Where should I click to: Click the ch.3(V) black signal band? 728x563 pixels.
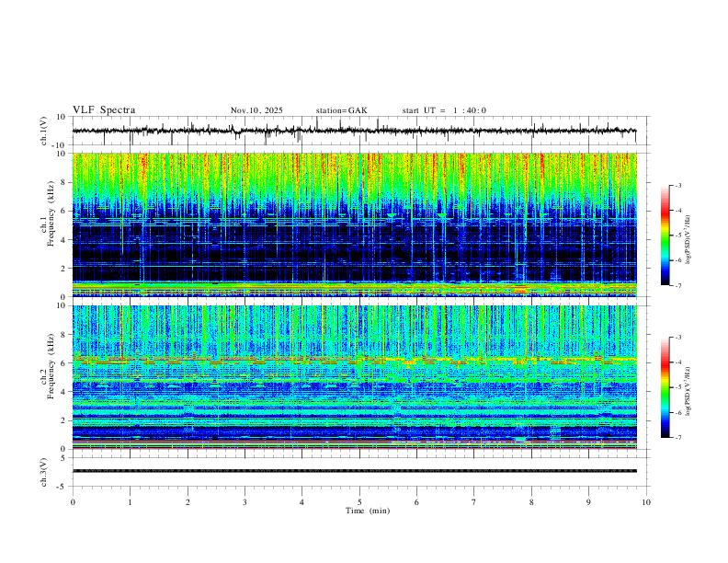coord(354,471)
